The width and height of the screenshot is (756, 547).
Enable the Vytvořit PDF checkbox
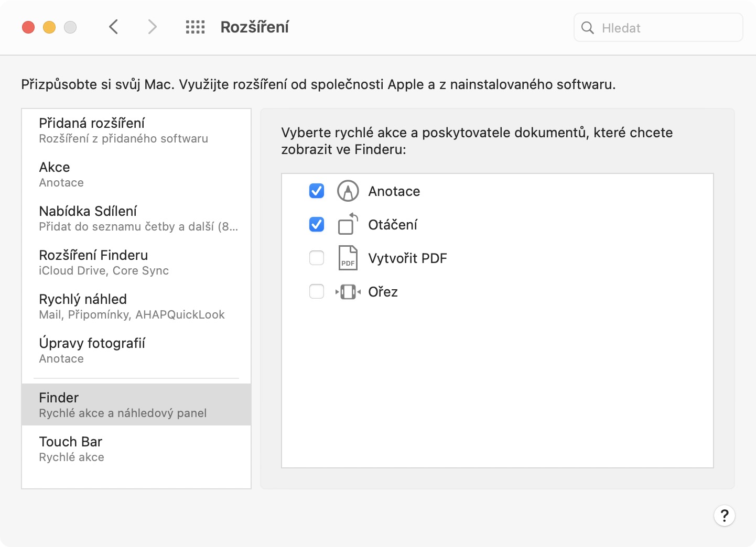point(317,258)
